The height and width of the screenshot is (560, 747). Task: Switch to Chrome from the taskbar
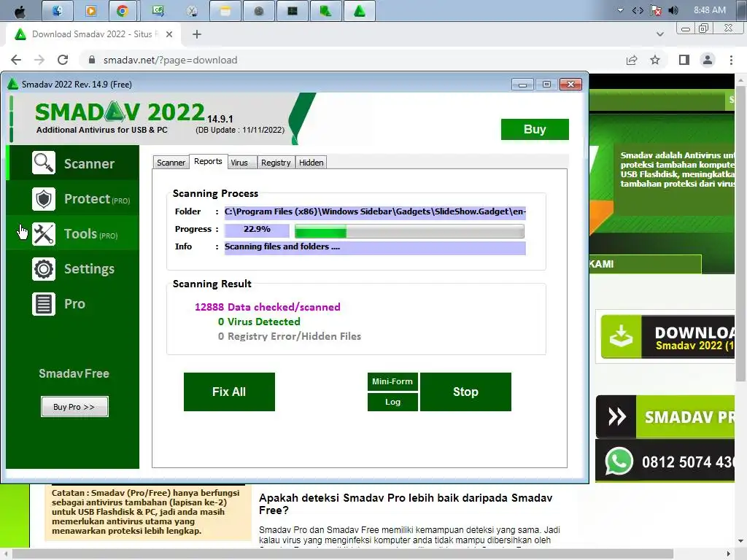tap(123, 11)
